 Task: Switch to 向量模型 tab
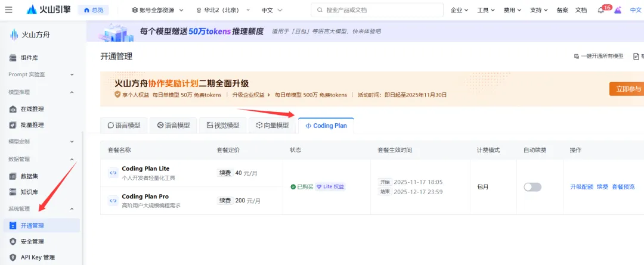click(272, 126)
